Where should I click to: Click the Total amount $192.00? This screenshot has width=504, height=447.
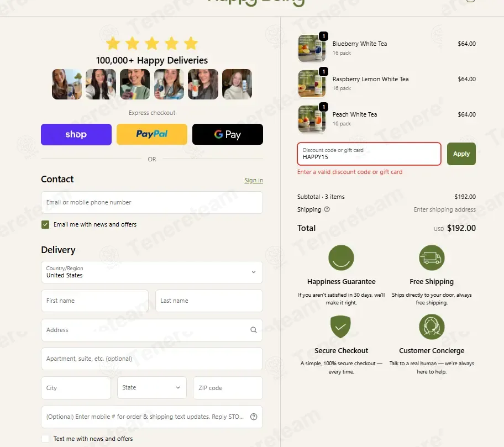coord(461,228)
